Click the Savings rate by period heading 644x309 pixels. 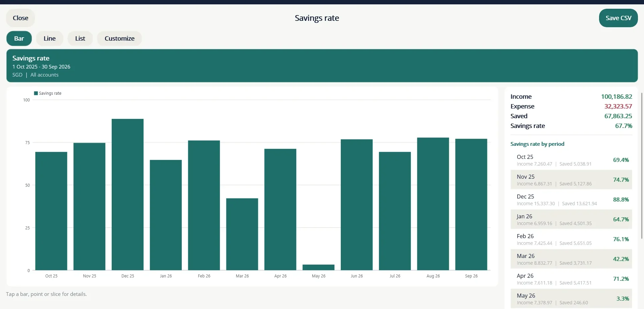(537, 144)
